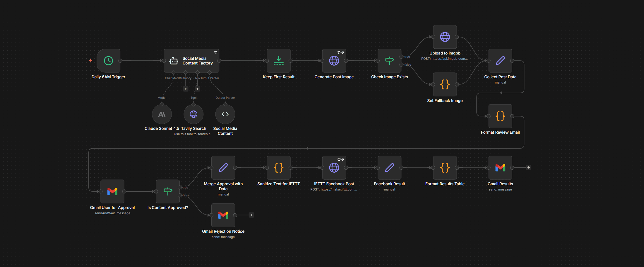
Task: Select the Daily 6AM Trigger clock node
Action: tap(108, 61)
